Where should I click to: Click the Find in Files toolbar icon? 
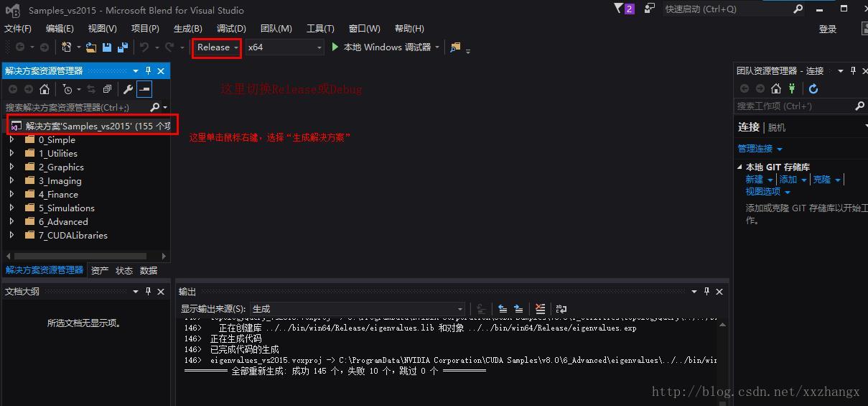(x=455, y=47)
